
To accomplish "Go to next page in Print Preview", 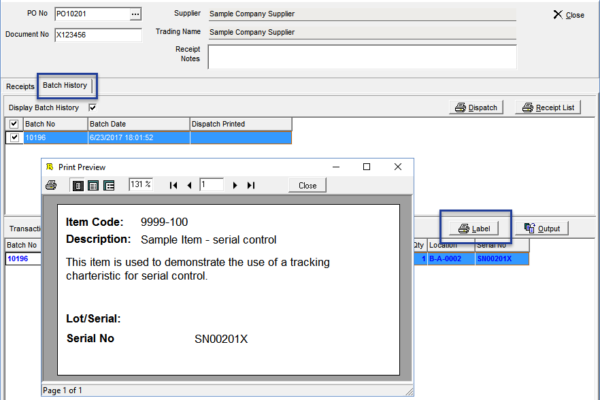I will pyautogui.click(x=235, y=185).
